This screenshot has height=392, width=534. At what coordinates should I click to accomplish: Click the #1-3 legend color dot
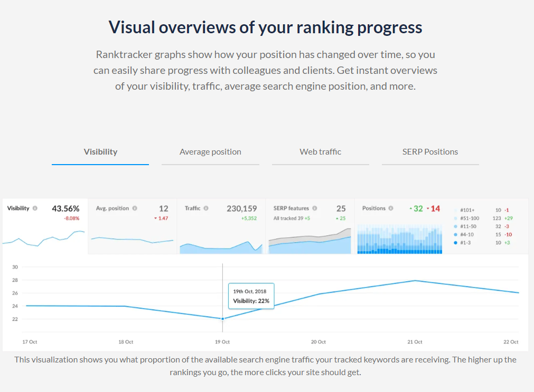pos(456,243)
